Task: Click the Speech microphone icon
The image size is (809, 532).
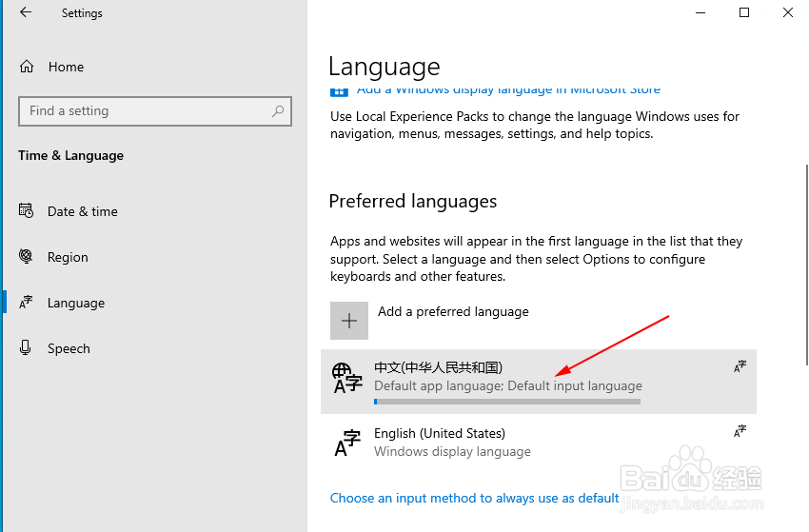Action: pos(26,347)
